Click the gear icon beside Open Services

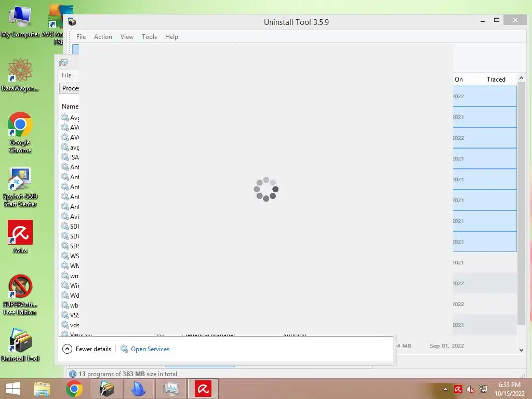pos(124,349)
